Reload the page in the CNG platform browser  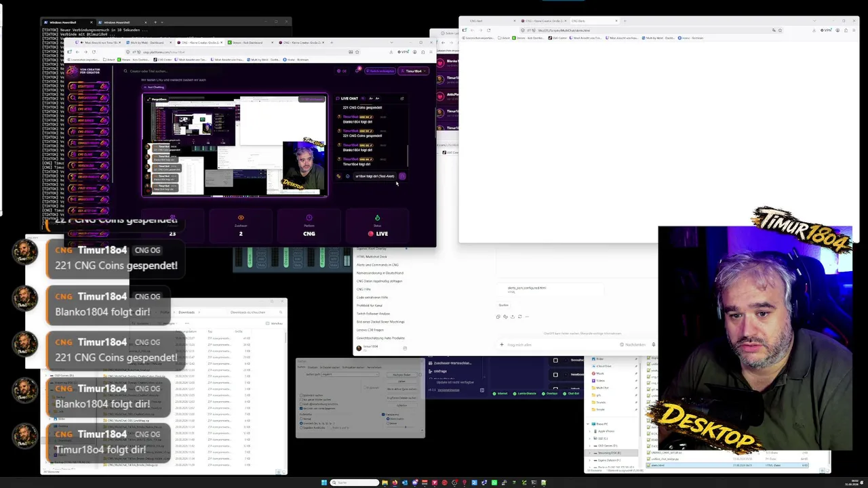[x=94, y=52]
